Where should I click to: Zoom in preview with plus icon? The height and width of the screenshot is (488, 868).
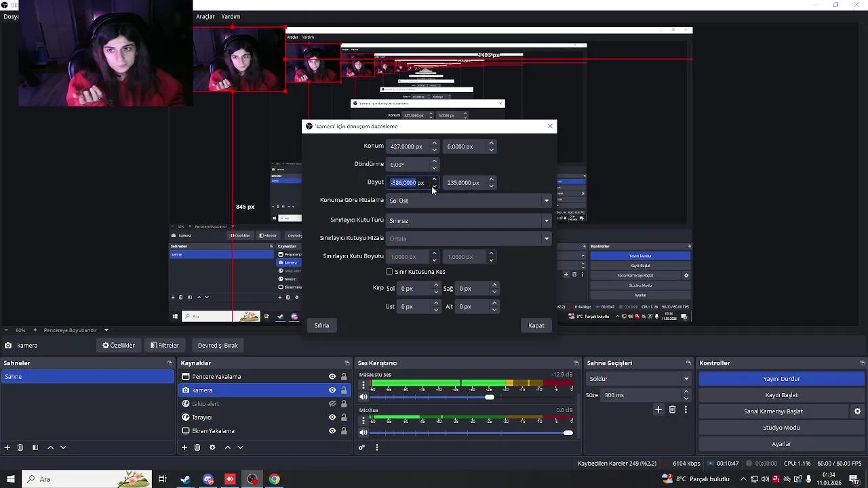pyautogui.click(x=35, y=330)
